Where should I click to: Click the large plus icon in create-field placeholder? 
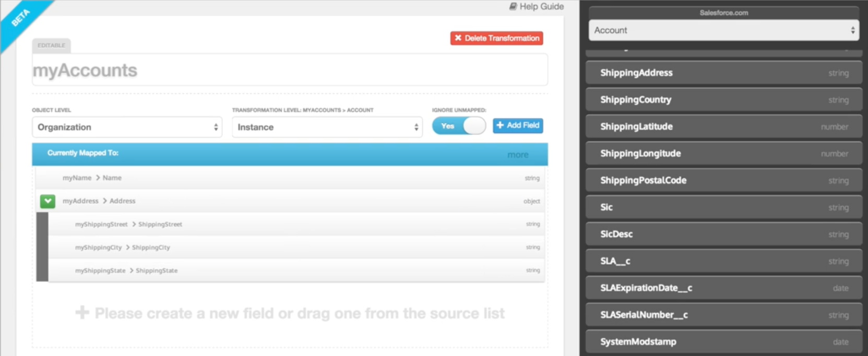click(x=82, y=313)
